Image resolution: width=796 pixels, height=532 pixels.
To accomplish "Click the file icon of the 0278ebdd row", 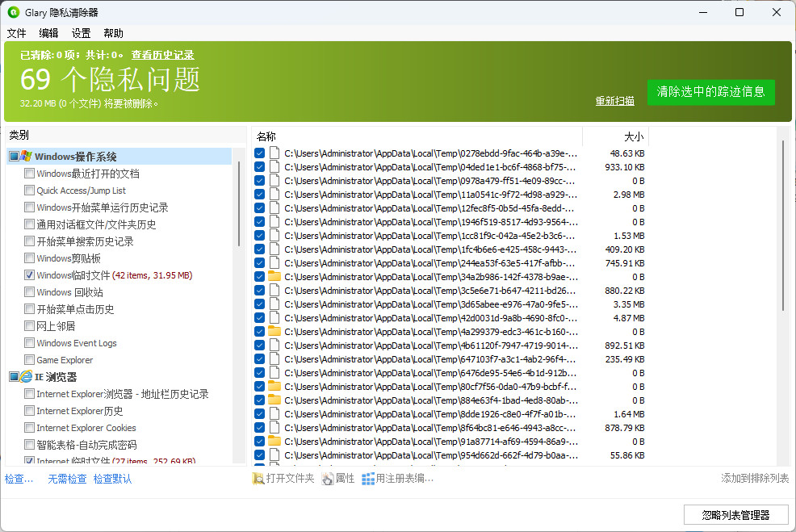I will [274, 153].
